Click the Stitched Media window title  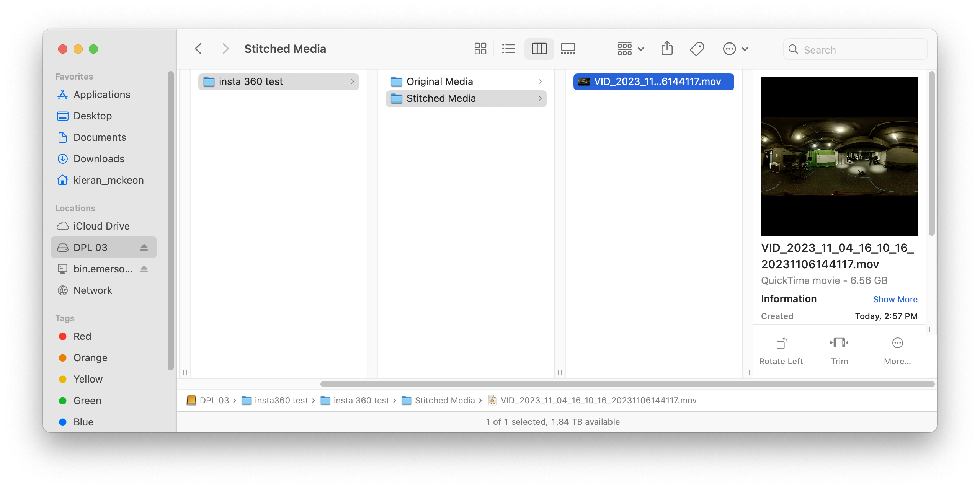pyautogui.click(x=285, y=49)
